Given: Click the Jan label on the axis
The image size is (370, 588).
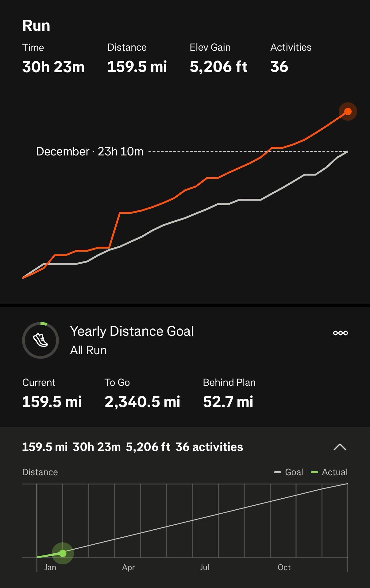Looking at the screenshot, I should 50,567.
